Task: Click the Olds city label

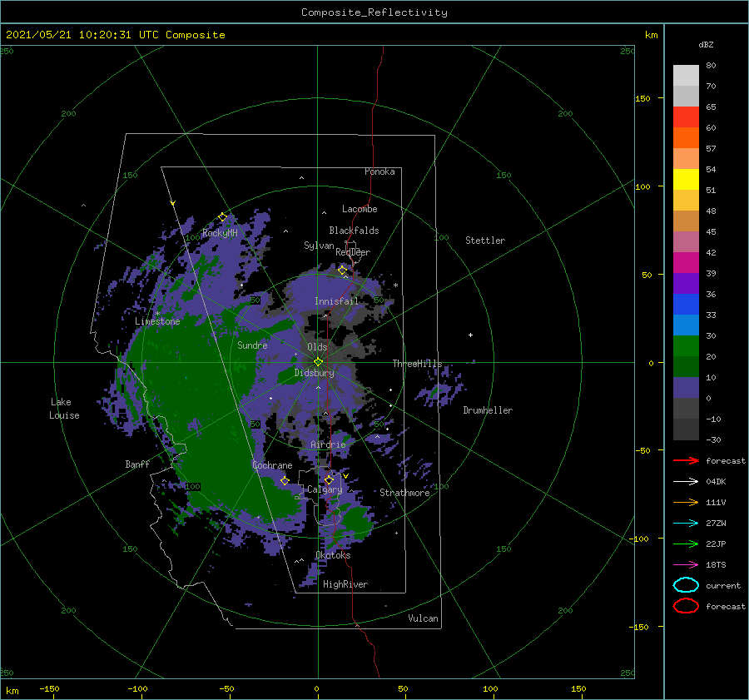Action: tap(317, 347)
